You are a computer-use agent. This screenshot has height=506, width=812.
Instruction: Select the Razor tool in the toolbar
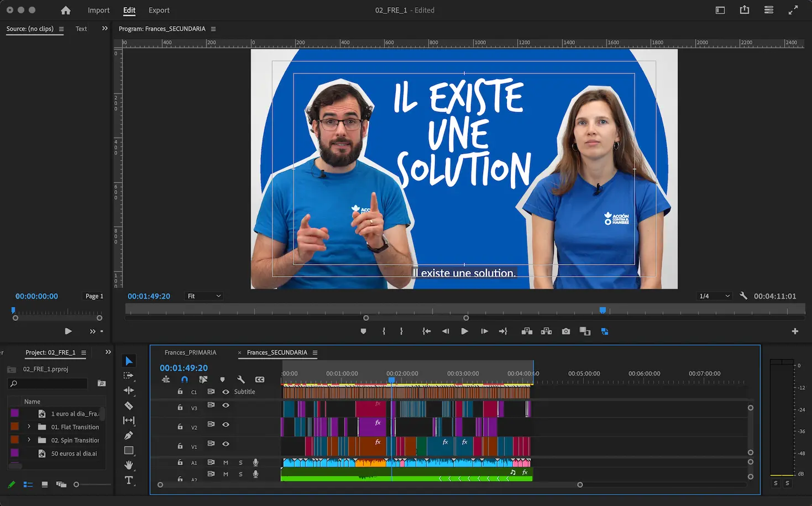pos(129,405)
